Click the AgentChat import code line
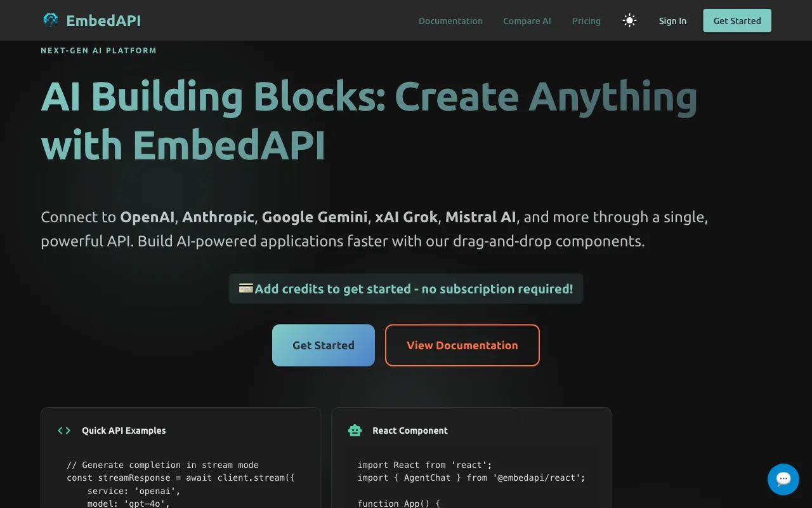 tap(471, 478)
